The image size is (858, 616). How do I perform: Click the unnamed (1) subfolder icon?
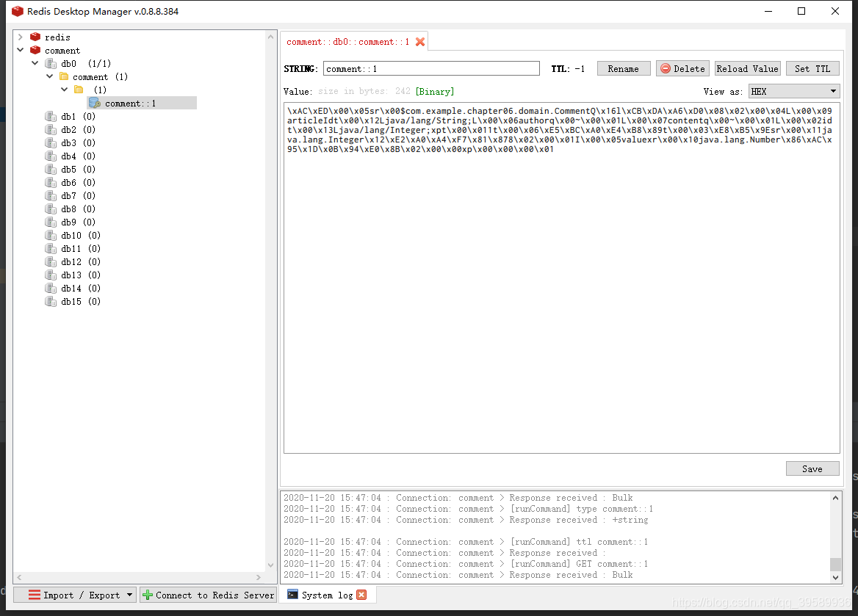tap(79, 89)
